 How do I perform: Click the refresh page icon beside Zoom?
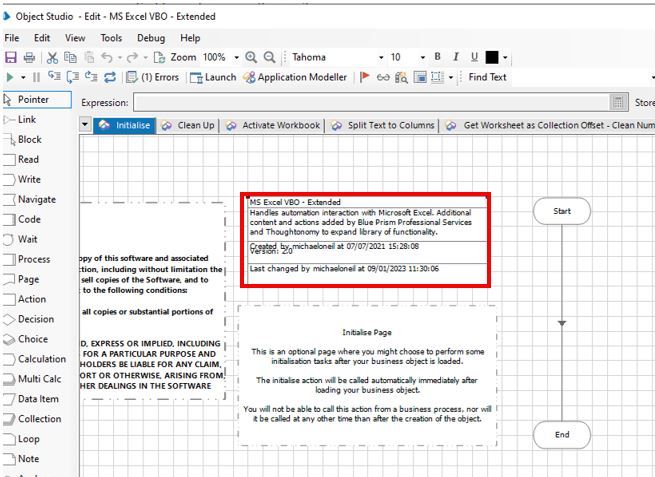point(159,57)
